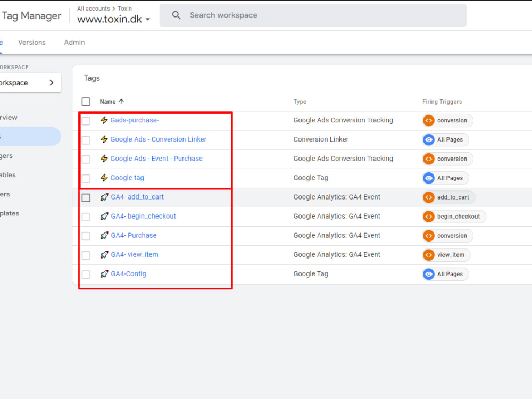Open the add_to_cart firing trigger chip
This screenshot has width=532, height=399.
point(448,197)
